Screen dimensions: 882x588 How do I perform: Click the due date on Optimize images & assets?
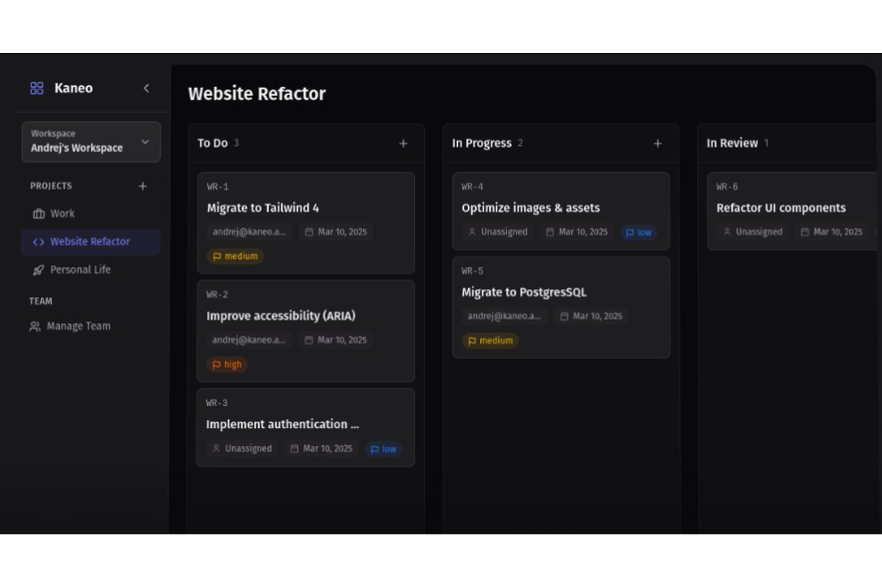pyautogui.click(x=577, y=232)
